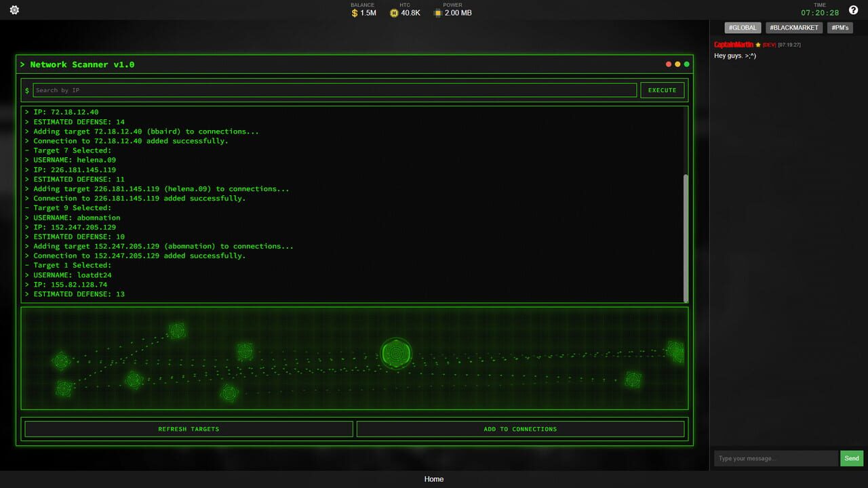The image size is (868, 488).
Task: Click the [07:19:27] chat timestamp
Action: pos(789,45)
